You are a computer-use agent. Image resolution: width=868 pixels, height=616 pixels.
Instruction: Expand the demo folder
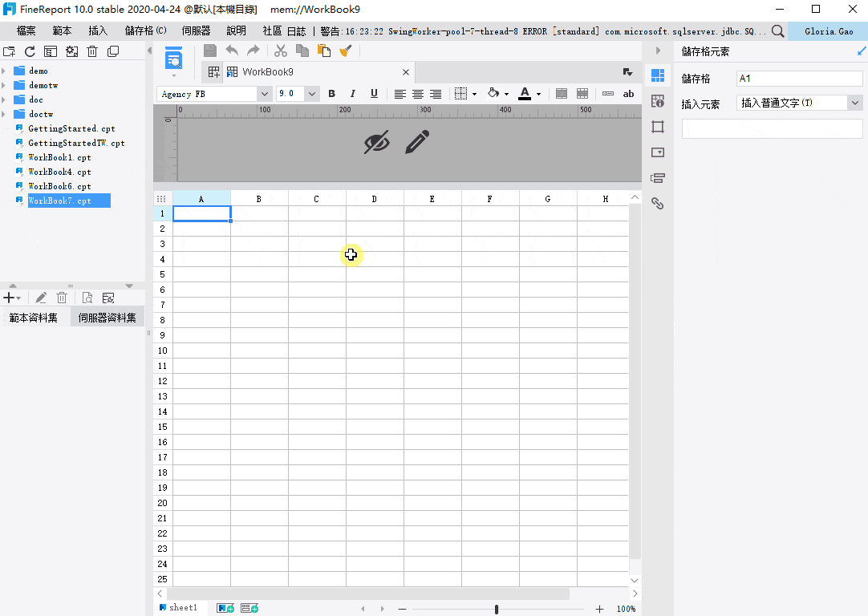point(4,71)
